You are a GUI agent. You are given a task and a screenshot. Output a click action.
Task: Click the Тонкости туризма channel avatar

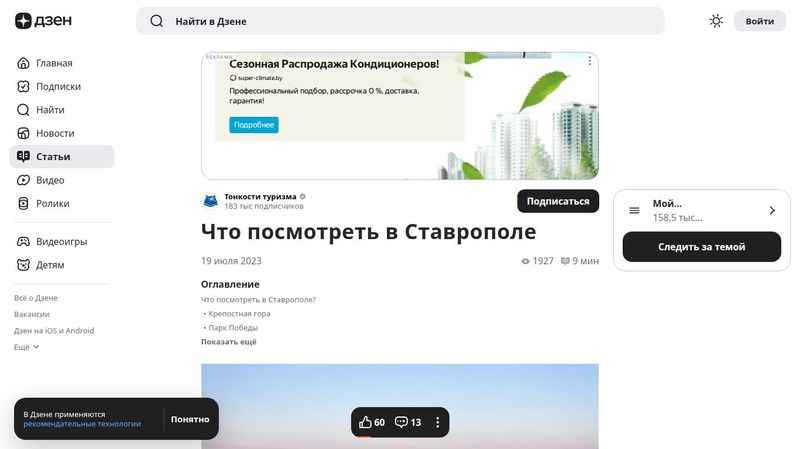210,201
